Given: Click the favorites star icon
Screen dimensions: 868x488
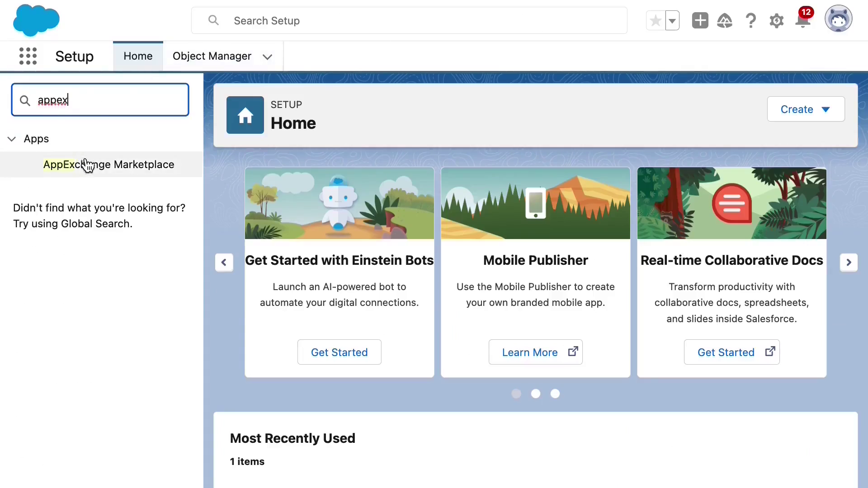Looking at the screenshot, I should tap(656, 20).
